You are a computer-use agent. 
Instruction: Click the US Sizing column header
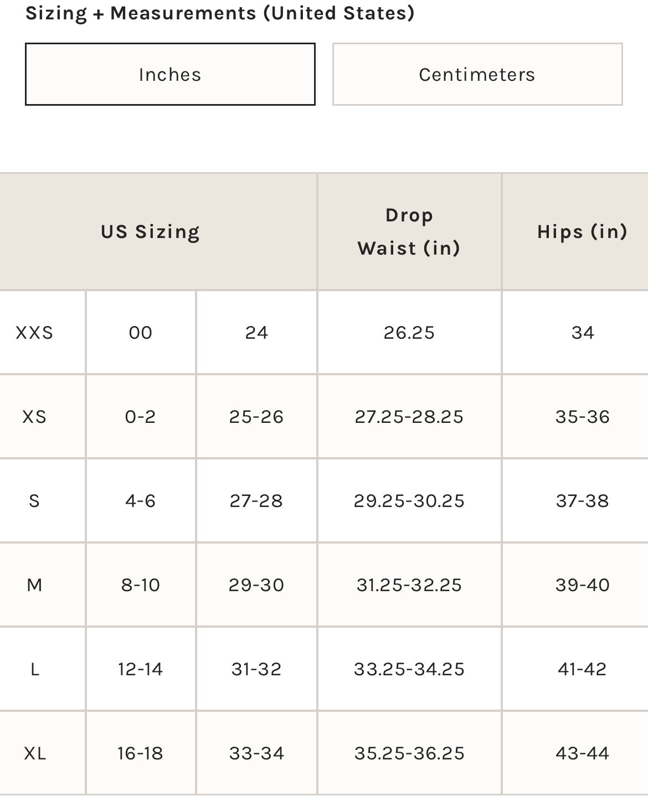tap(150, 231)
